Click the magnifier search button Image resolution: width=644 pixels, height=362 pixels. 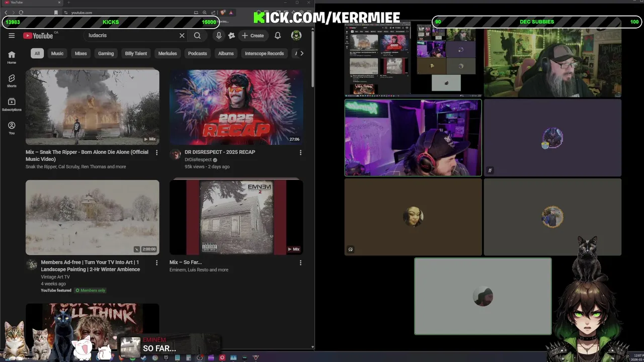pos(197,36)
